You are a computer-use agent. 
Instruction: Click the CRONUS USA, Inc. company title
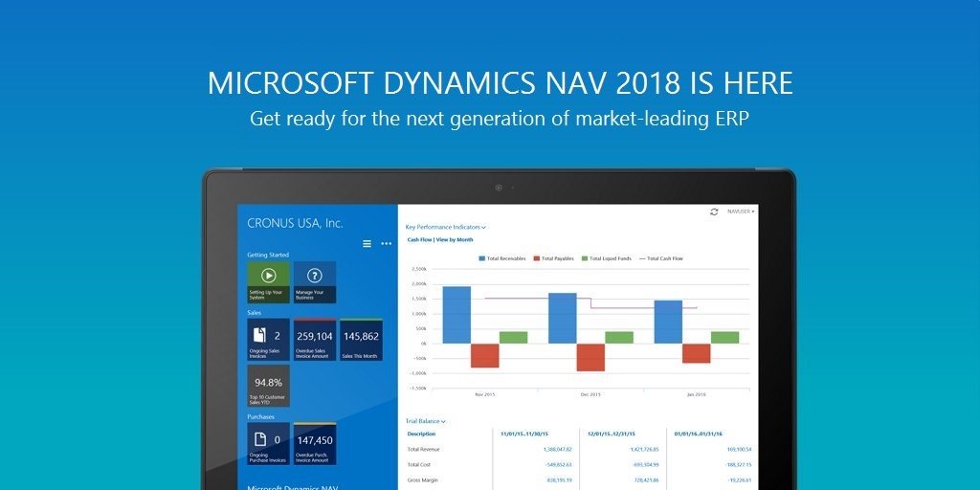[x=295, y=223]
